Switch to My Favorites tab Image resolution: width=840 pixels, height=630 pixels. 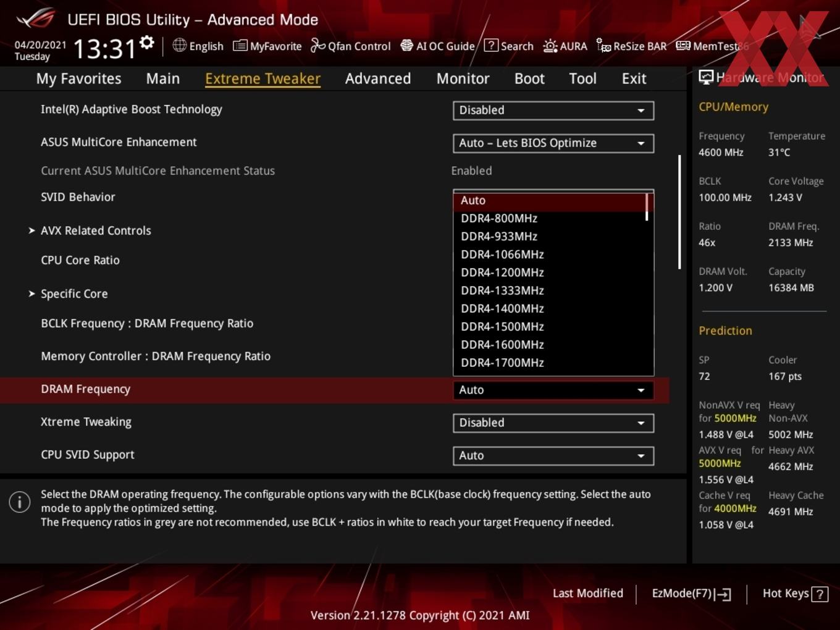coord(78,79)
